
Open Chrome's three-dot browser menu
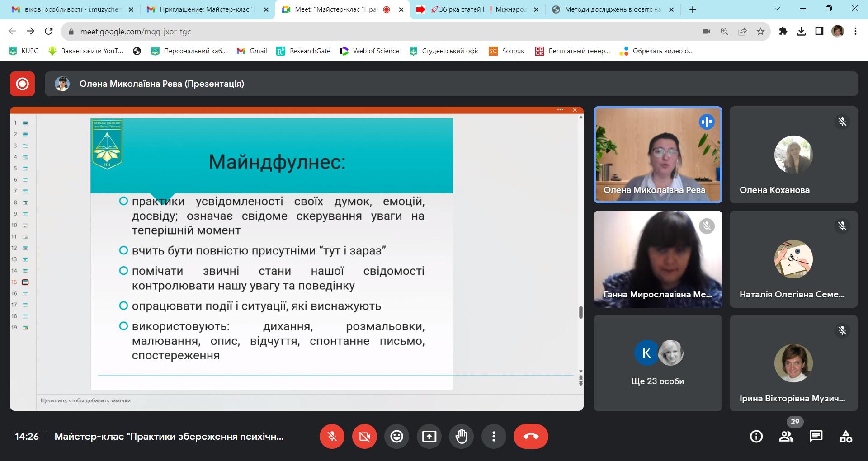click(855, 31)
